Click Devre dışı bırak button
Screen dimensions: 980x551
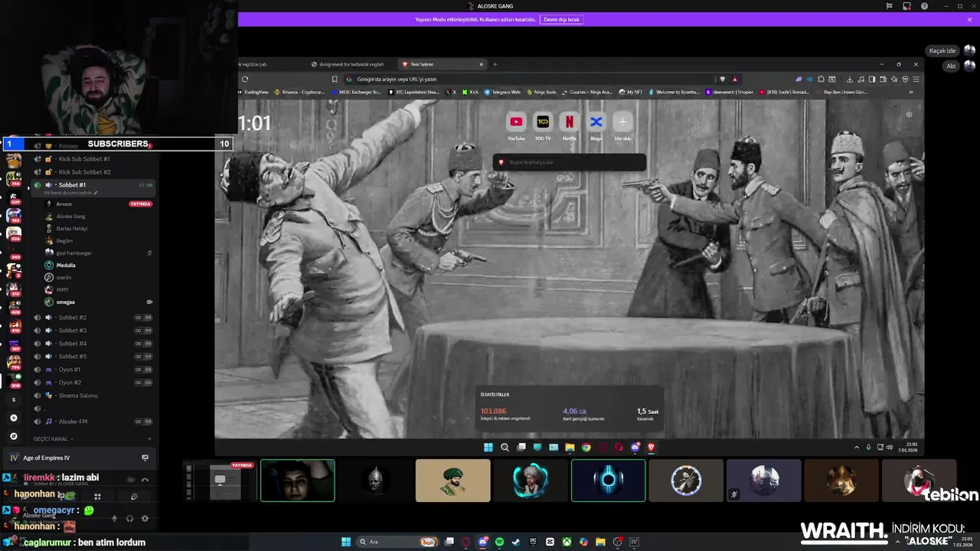pos(561,19)
